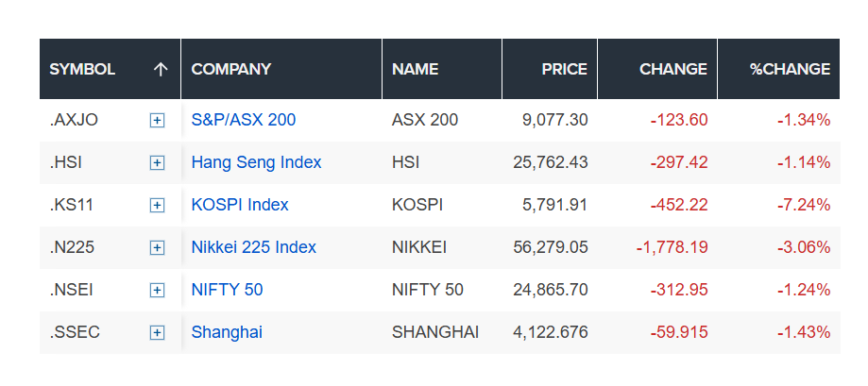Sort table by %Change column header
The height and width of the screenshot is (386, 868).
pyautogui.click(x=790, y=69)
